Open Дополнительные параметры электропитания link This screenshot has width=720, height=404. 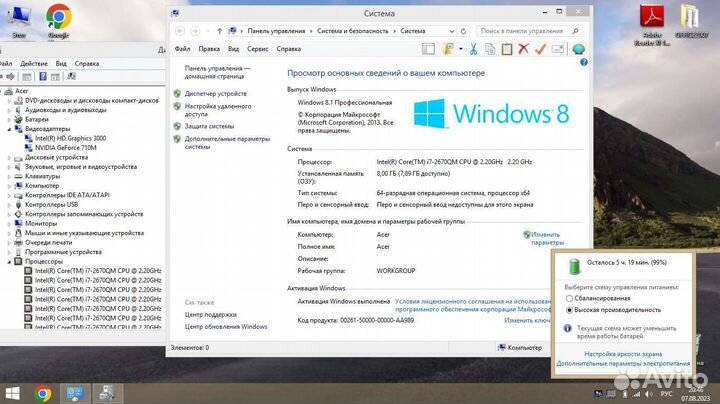coord(623,363)
